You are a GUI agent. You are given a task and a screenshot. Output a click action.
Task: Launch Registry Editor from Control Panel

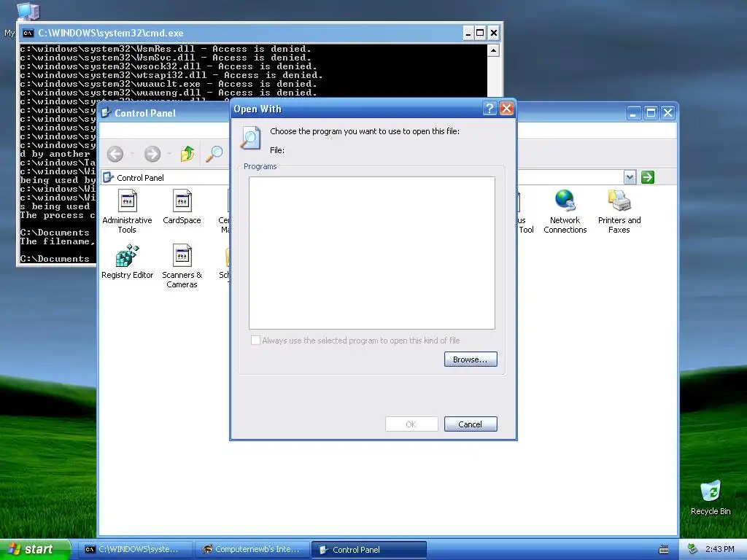(127, 262)
